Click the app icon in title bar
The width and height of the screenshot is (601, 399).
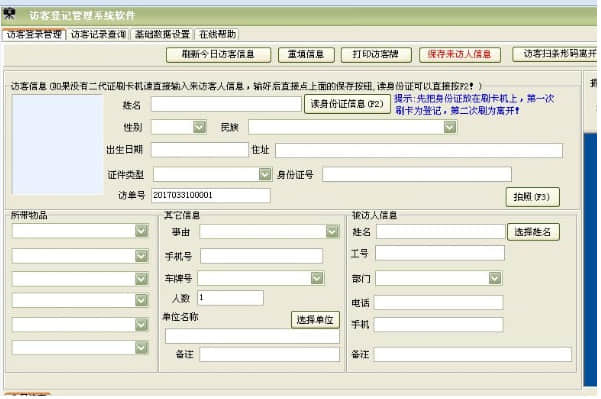point(9,14)
